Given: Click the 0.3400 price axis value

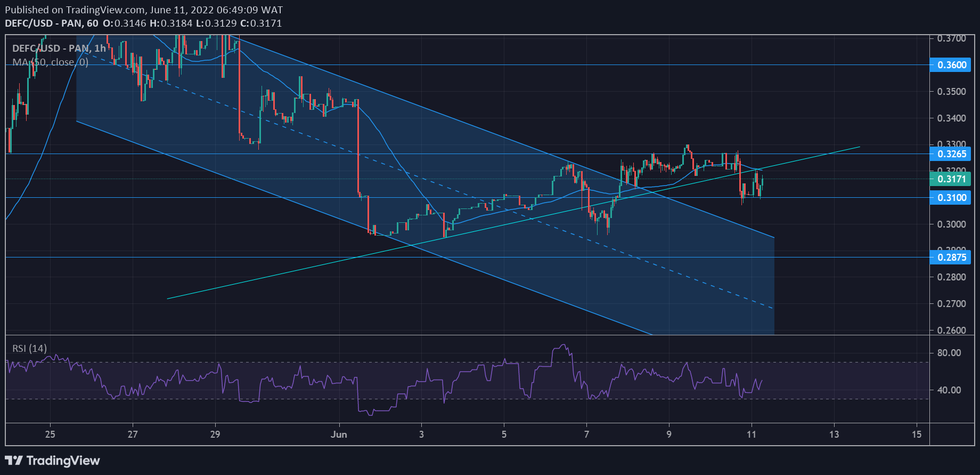Looking at the screenshot, I should [x=952, y=118].
